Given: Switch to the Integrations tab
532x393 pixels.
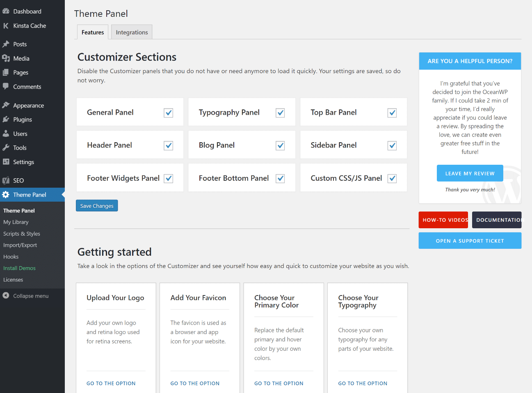Looking at the screenshot, I should point(132,32).
